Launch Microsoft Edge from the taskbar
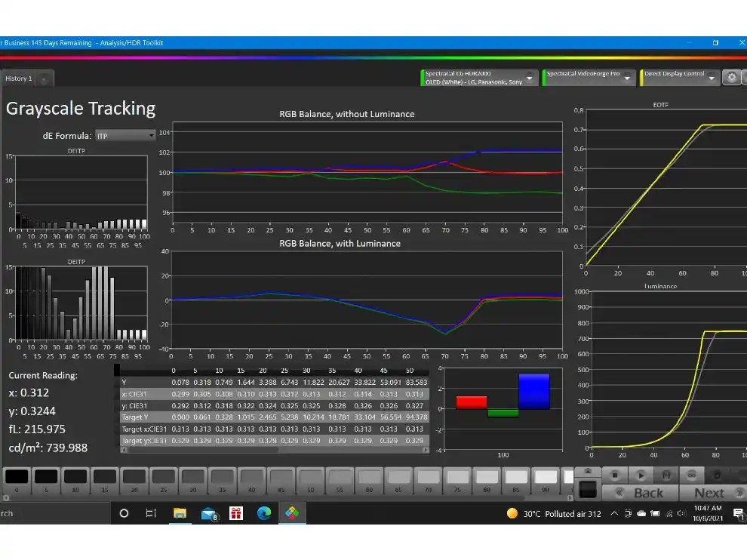 264,513
